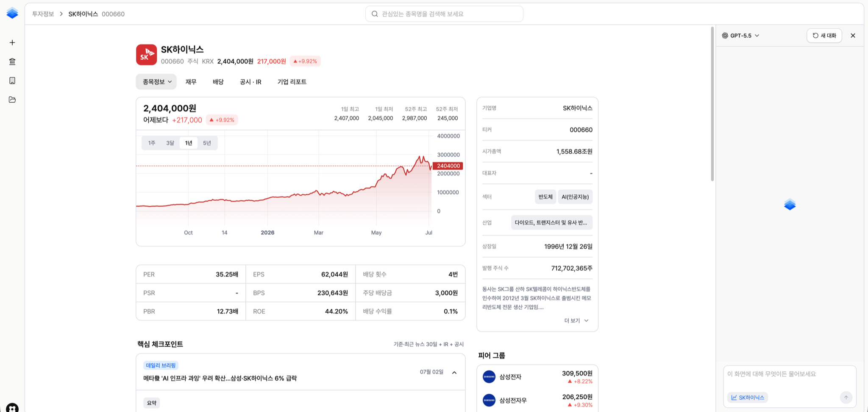Open 투자정보 breadcrumb link
The image size is (868, 412).
coord(43,14)
